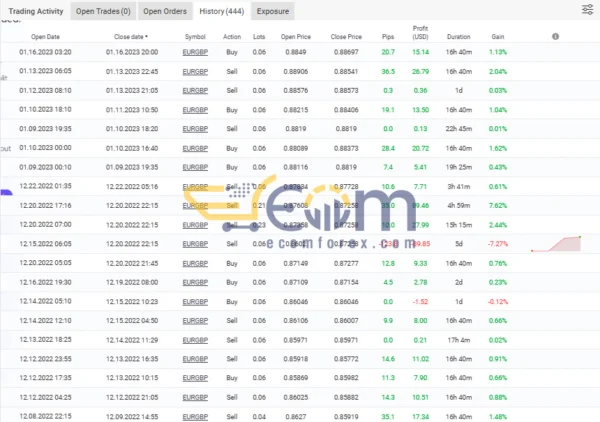Select profit value 26.79
The height and width of the screenshot is (422, 600).
tap(420, 72)
